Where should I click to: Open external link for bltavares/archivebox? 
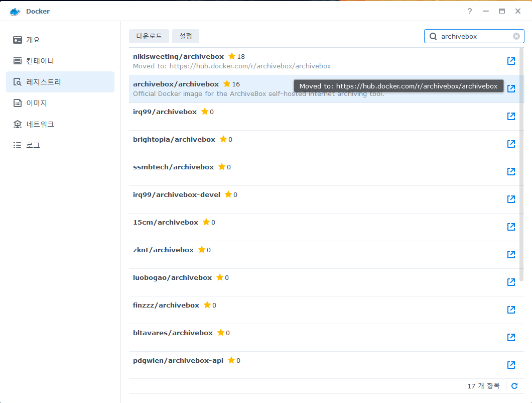[x=511, y=337]
